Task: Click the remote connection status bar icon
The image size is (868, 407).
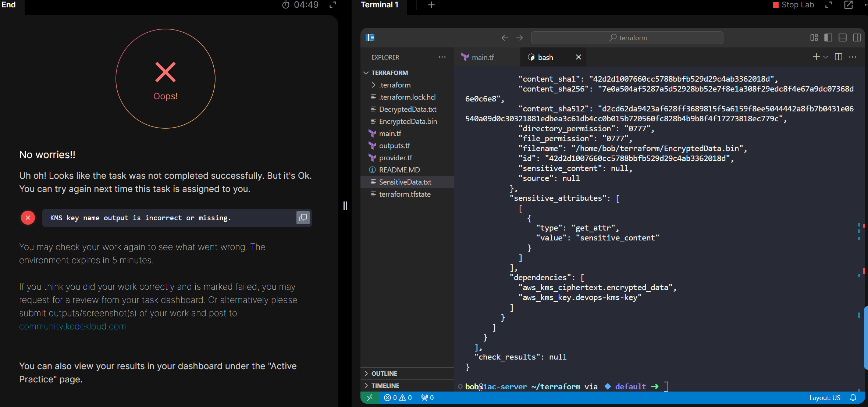Action: tap(369, 397)
